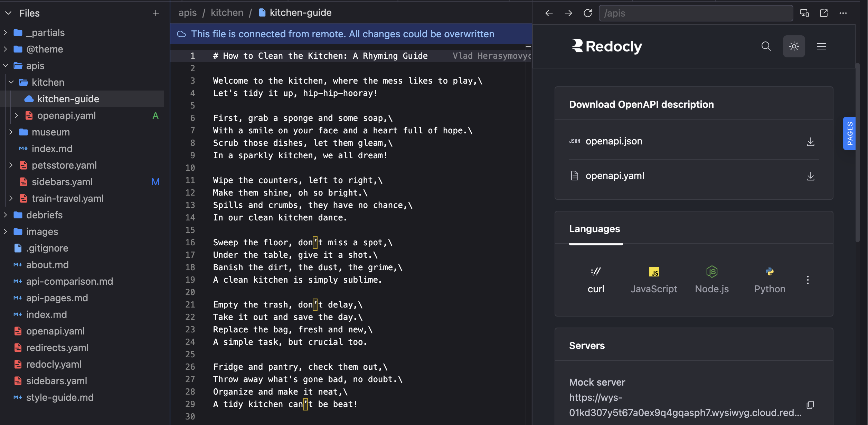Select the JavaScript language tab
The image size is (868, 425).
pos(654,280)
